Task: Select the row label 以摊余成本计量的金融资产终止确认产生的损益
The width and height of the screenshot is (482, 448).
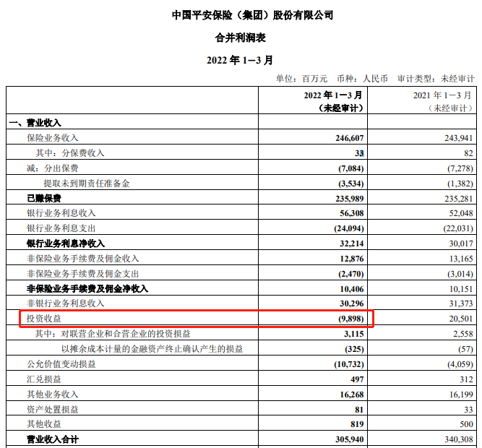Action: pyautogui.click(x=152, y=349)
